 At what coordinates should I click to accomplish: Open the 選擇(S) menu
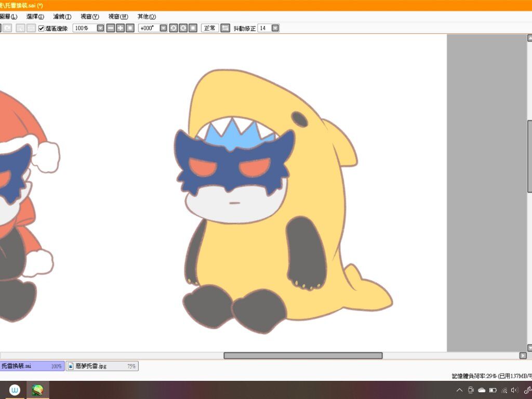35,16
